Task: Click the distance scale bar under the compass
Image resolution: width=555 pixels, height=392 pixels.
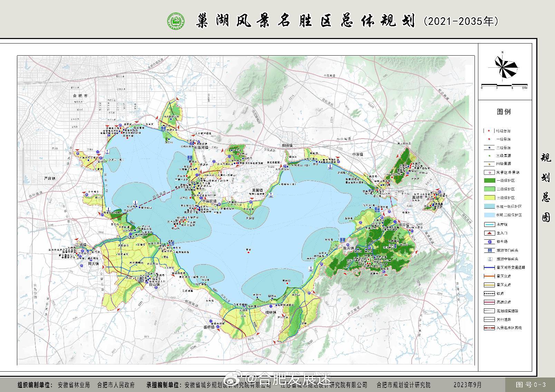Action: 504,85
